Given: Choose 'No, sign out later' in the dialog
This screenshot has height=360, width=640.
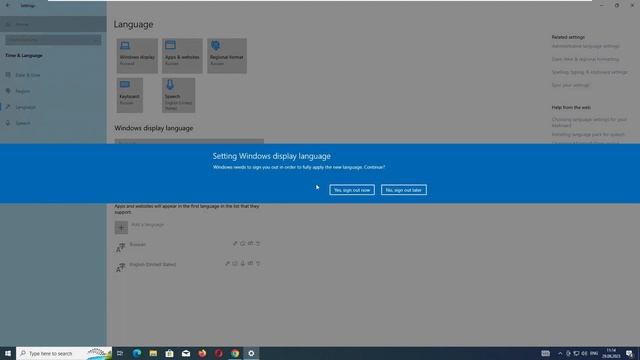Looking at the screenshot, I should tap(404, 190).
